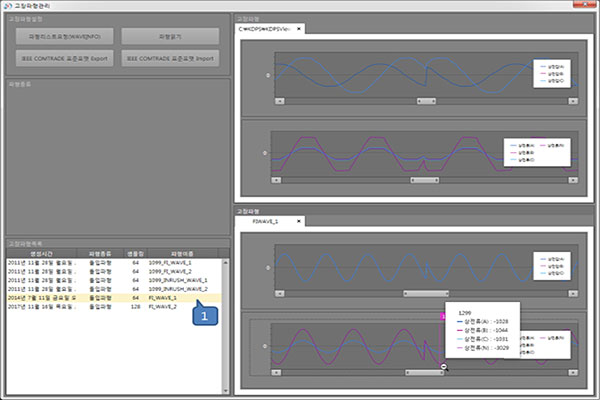Click the magenta cursor marker on bottom chart

[x=443, y=316]
